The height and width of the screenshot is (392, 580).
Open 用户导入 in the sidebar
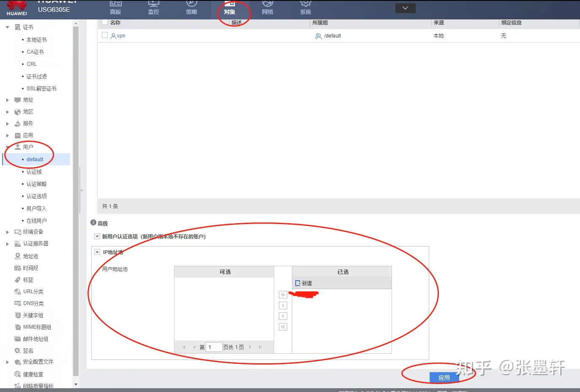click(x=36, y=208)
